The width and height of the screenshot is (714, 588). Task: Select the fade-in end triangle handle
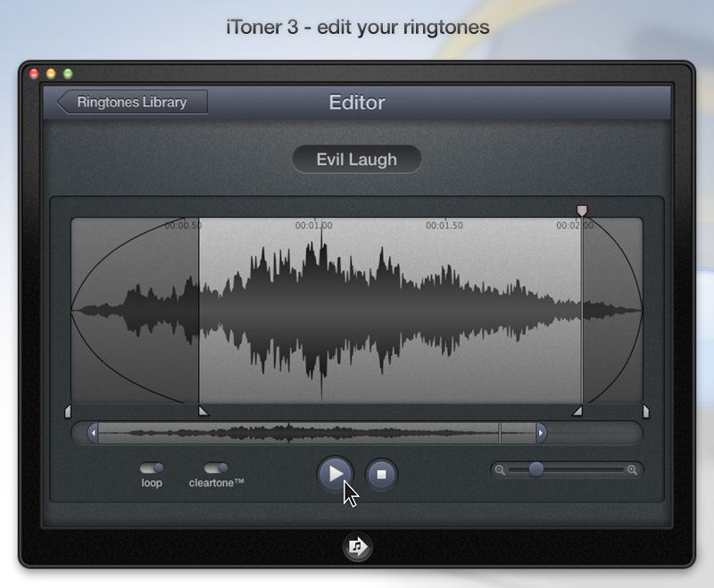pyautogui.click(x=203, y=411)
